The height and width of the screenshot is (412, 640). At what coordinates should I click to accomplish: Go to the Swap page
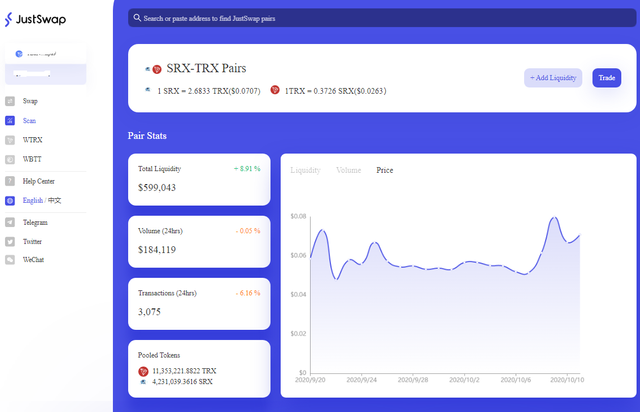coord(30,101)
